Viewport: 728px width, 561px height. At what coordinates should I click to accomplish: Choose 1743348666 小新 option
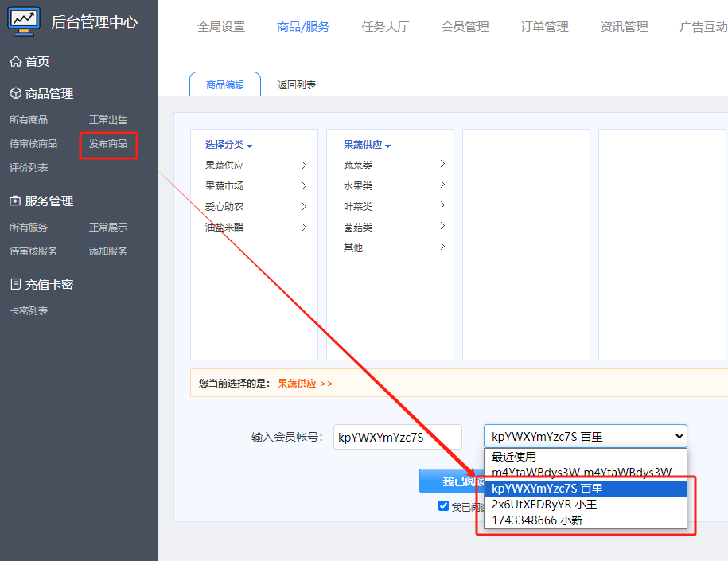pos(585,520)
